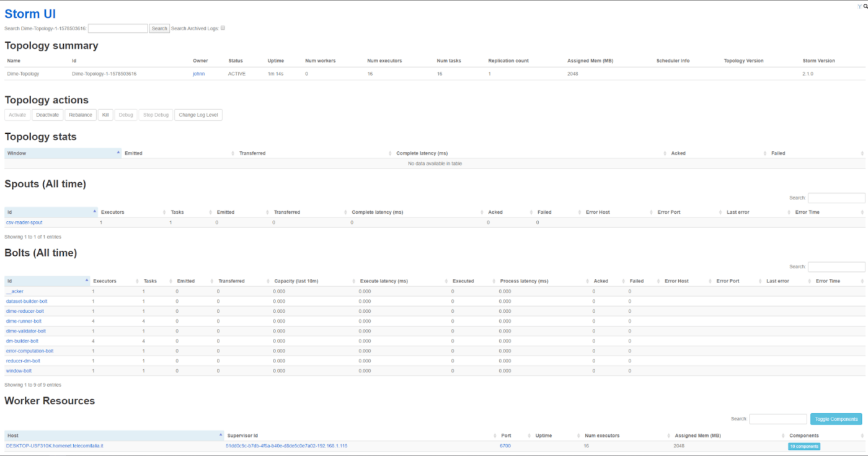
Task: Open the dm-builder-bolt link
Action: pos(22,341)
